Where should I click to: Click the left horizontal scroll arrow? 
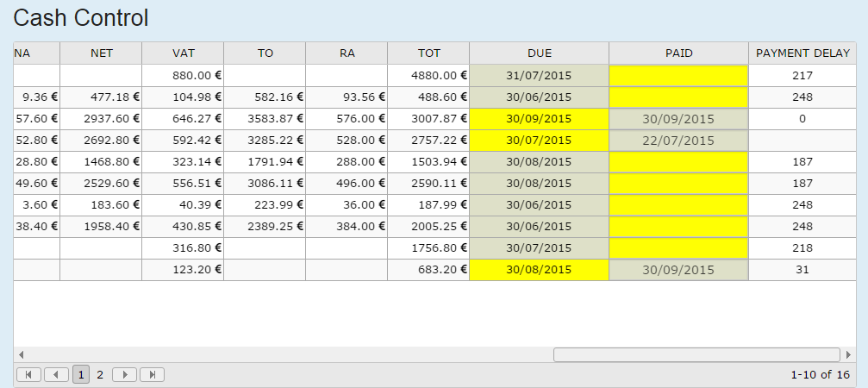(x=21, y=354)
